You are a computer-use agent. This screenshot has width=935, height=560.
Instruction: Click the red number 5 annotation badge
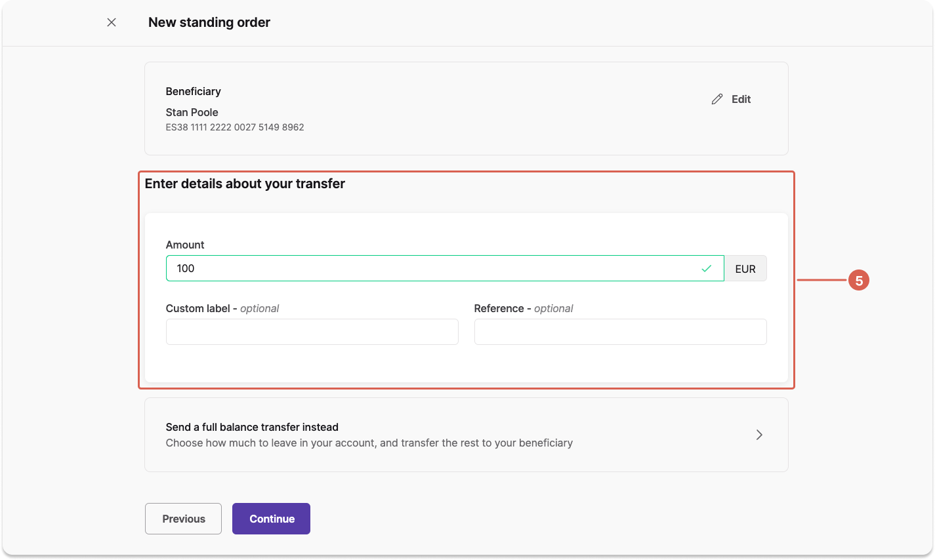(x=858, y=281)
